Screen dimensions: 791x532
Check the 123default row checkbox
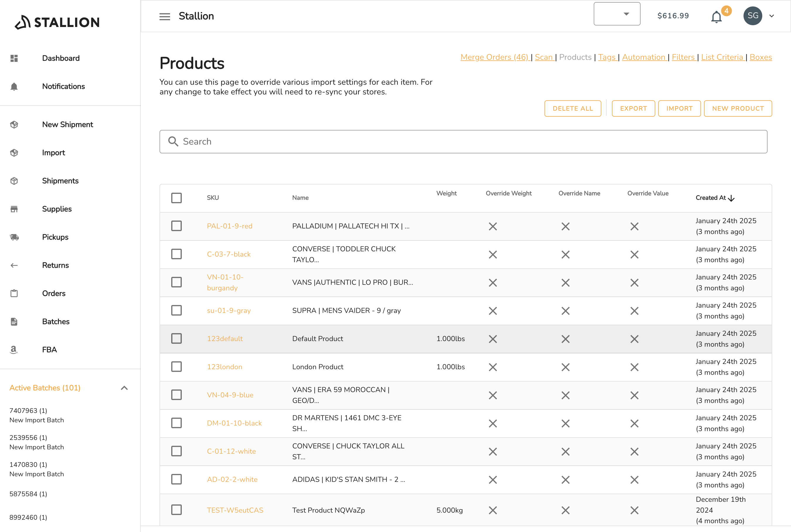176,339
